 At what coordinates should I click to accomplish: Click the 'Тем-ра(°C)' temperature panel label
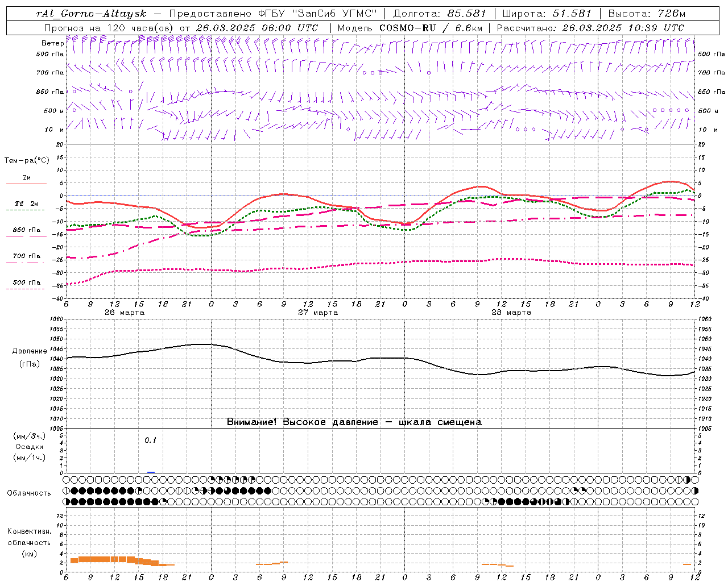[27, 161]
